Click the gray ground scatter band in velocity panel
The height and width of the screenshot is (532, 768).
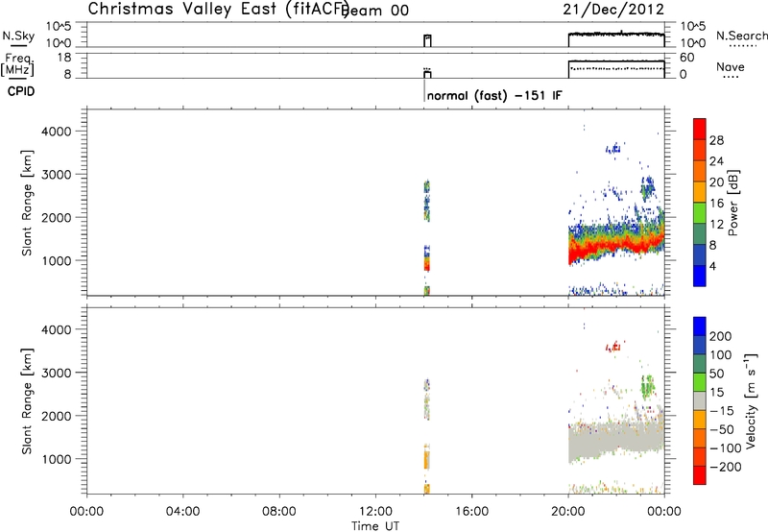pyautogui.click(x=615, y=441)
